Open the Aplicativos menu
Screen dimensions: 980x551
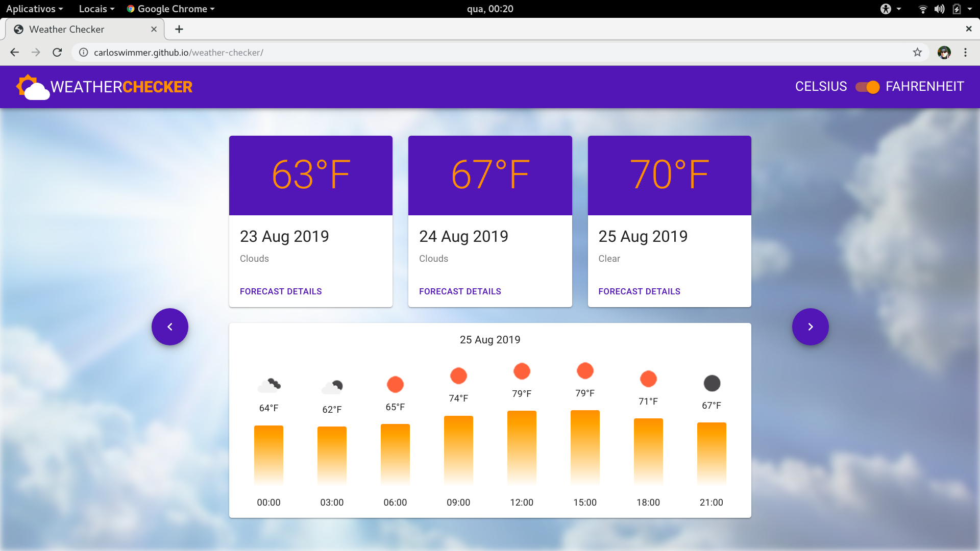[34, 9]
